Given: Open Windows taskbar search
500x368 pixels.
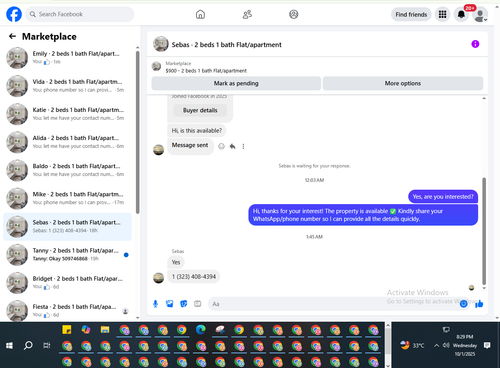Looking at the screenshot, I should tap(28, 345).
